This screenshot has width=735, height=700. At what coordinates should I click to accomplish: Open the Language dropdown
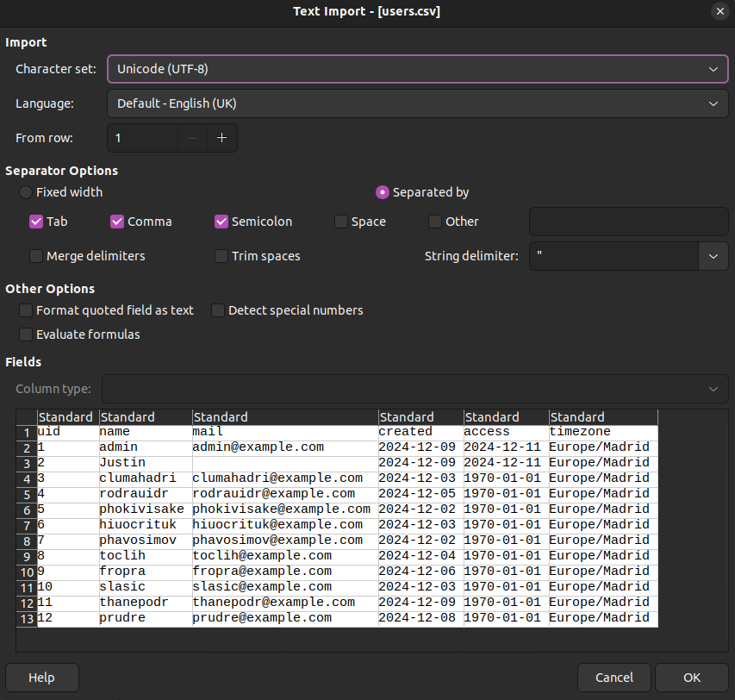pyautogui.click(x=417, y=103)
